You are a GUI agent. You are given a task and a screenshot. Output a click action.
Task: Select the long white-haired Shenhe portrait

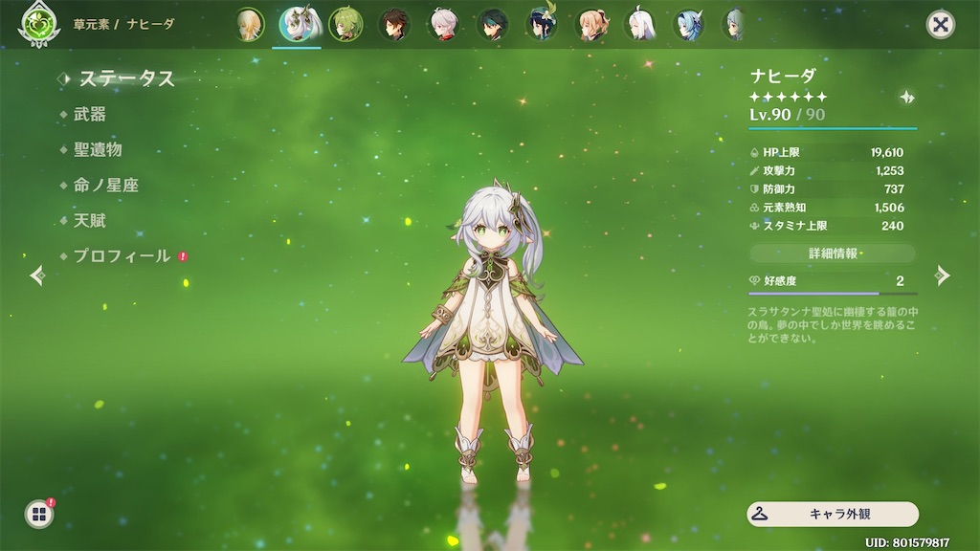click(x=640, y=25)
